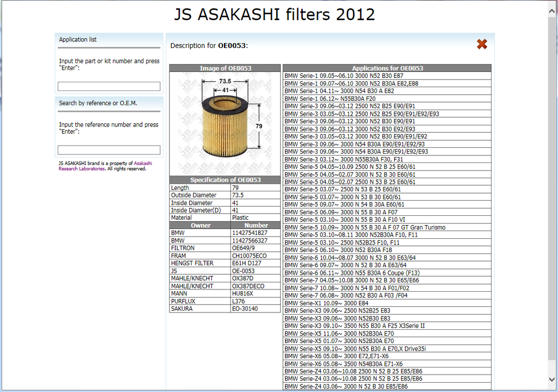Click the part or kit number input field

(x=109, y=86)
